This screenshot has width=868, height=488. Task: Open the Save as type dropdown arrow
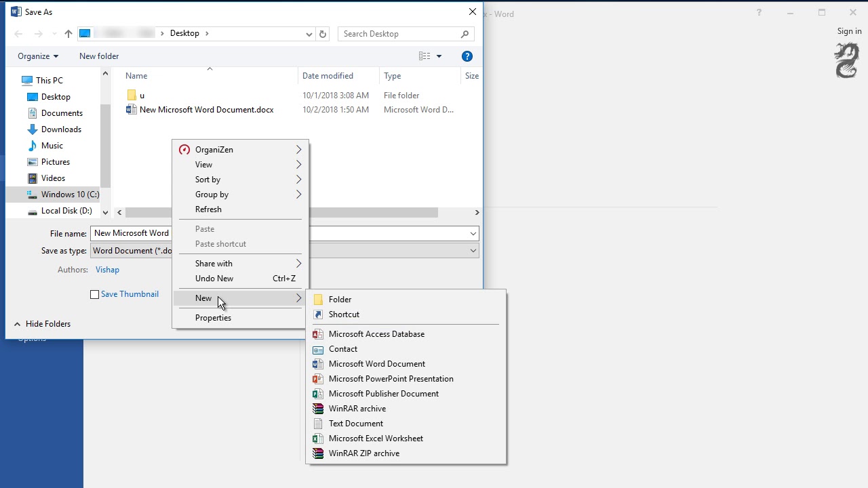[x=473, y=251]
